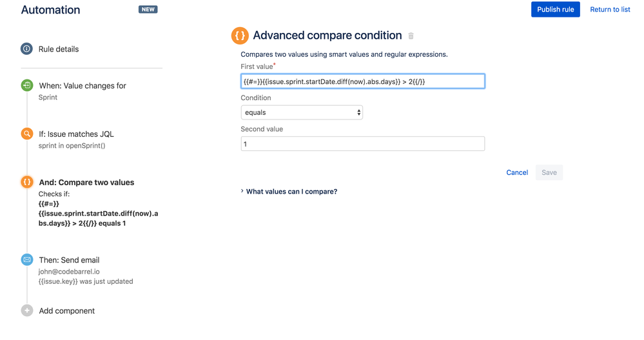Open the Rule details section

[x=59, y=49]
